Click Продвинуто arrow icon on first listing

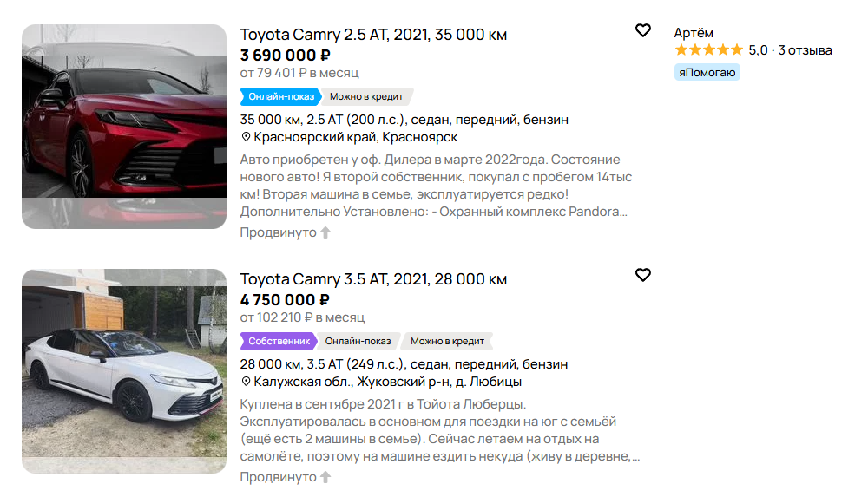pos(325,232)
